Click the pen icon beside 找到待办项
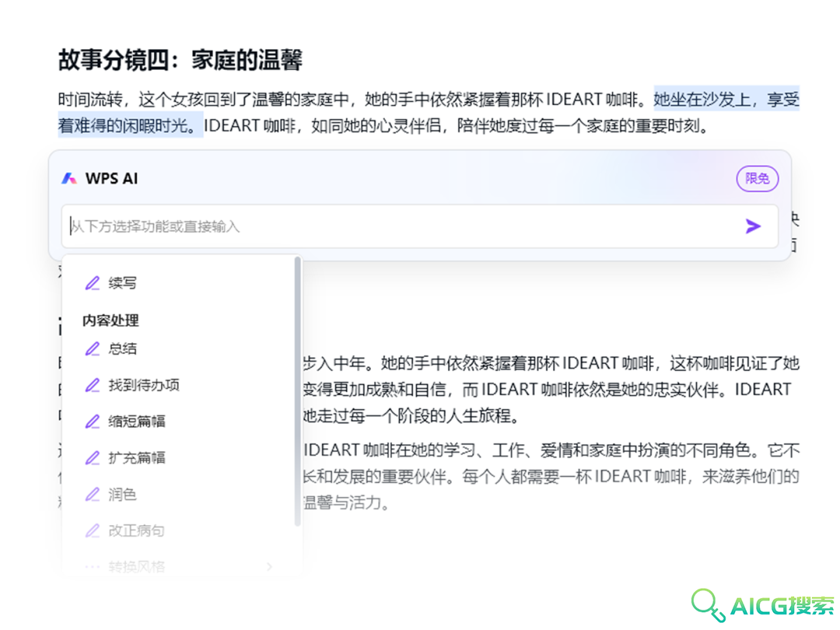The width and height of the screenshot is (840, 630). [92, 385]
